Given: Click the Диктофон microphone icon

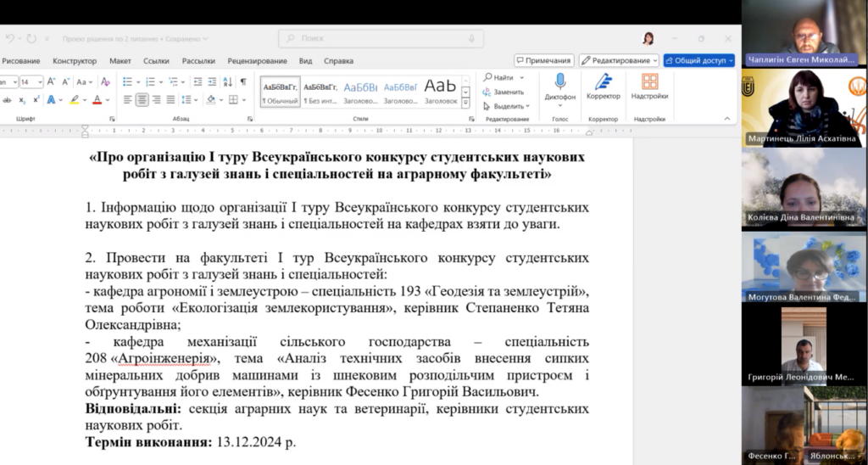Looking at the screenshot, I should point(559,82).
